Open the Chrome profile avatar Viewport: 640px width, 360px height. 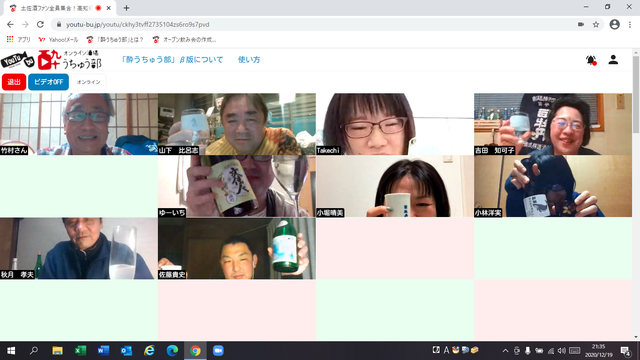click(x=615, y=24)
